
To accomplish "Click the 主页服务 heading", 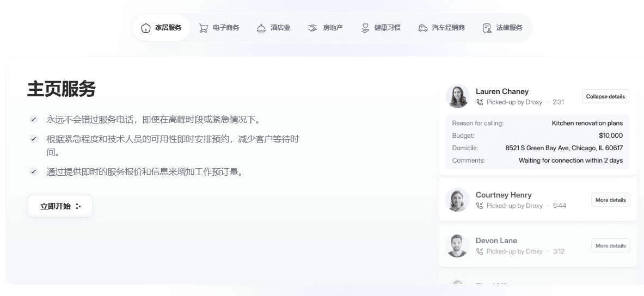I will pos(61,89).
